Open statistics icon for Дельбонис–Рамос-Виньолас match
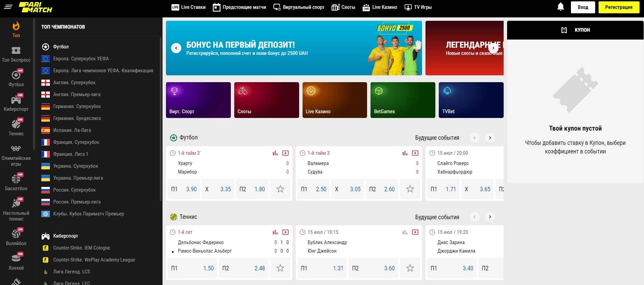The width and height of the screenshot is (644, 285). pyautogui.click(x=275, y=232)
